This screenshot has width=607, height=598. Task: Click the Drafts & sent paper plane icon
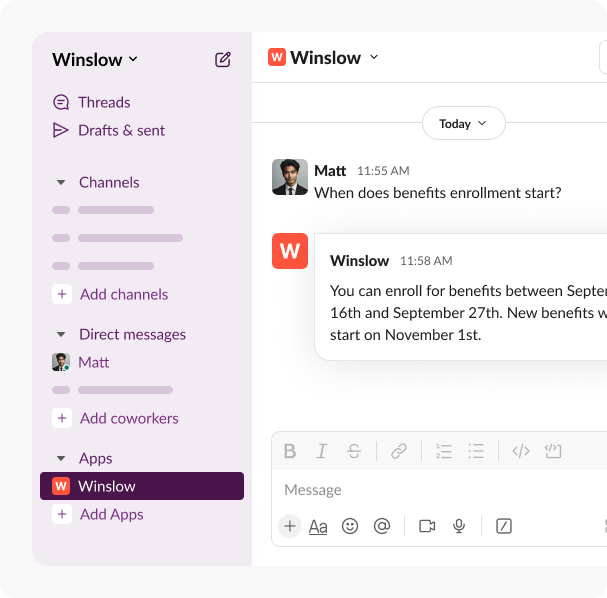[x=60, y=130]
